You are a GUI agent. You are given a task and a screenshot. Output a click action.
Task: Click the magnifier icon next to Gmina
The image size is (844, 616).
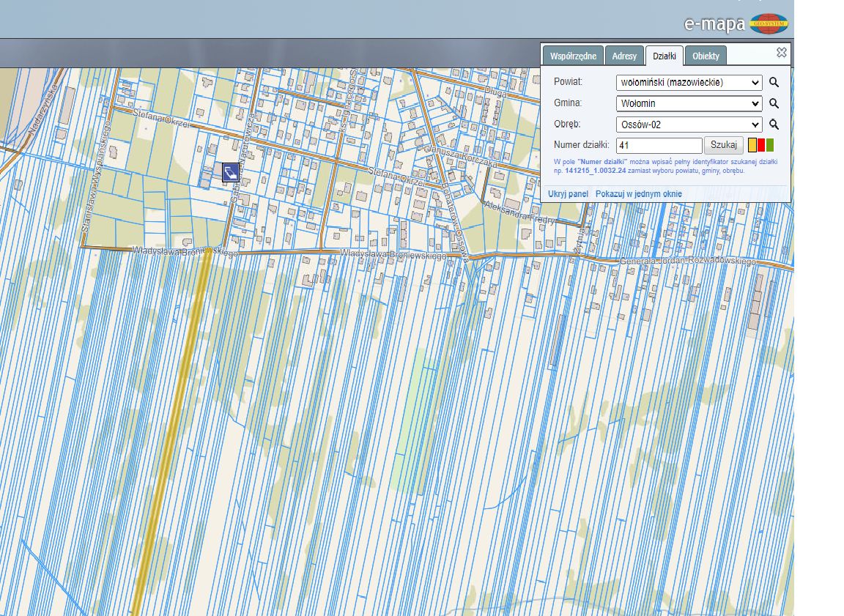pos(774,104)
